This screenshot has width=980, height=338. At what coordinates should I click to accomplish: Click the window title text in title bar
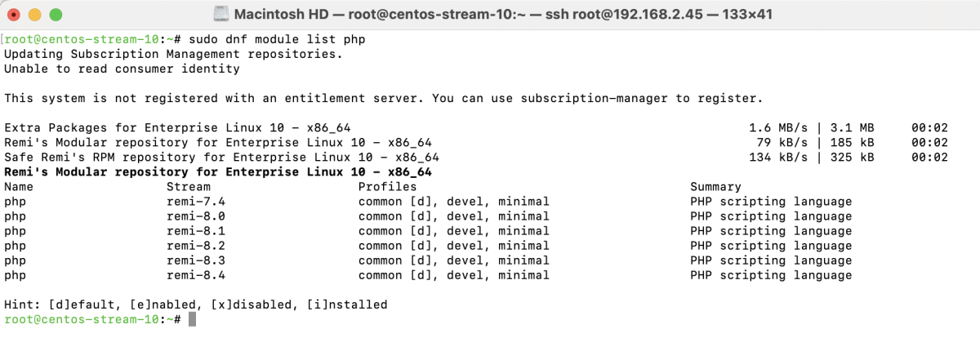point(501,15)
